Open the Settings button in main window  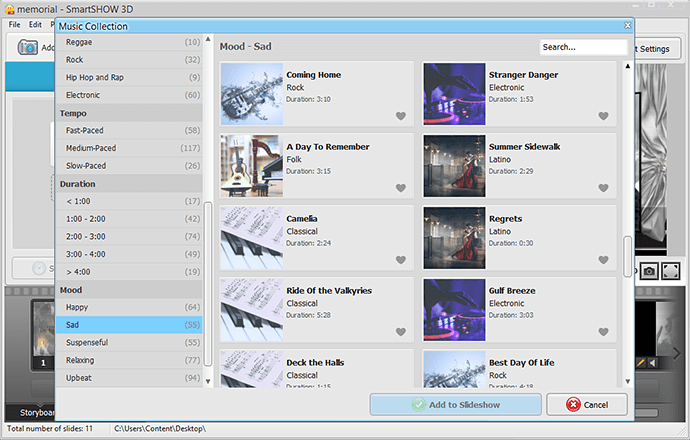[x=657, y=49]
